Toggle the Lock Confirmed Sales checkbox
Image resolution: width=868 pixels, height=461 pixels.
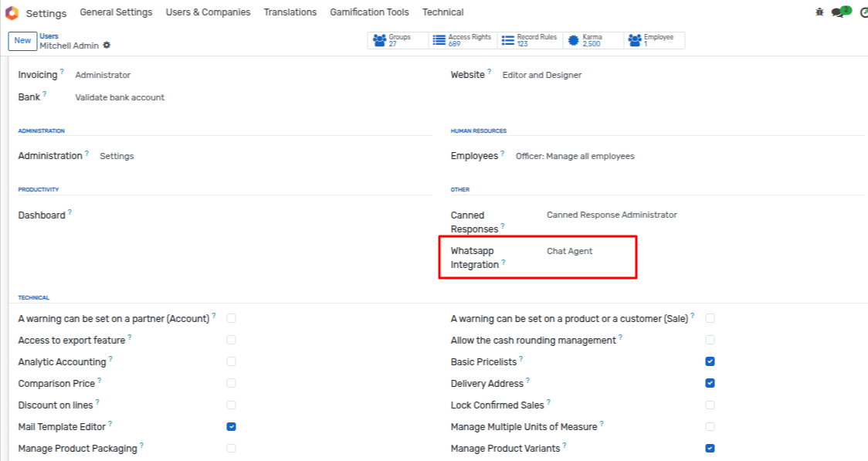[710, 405]
